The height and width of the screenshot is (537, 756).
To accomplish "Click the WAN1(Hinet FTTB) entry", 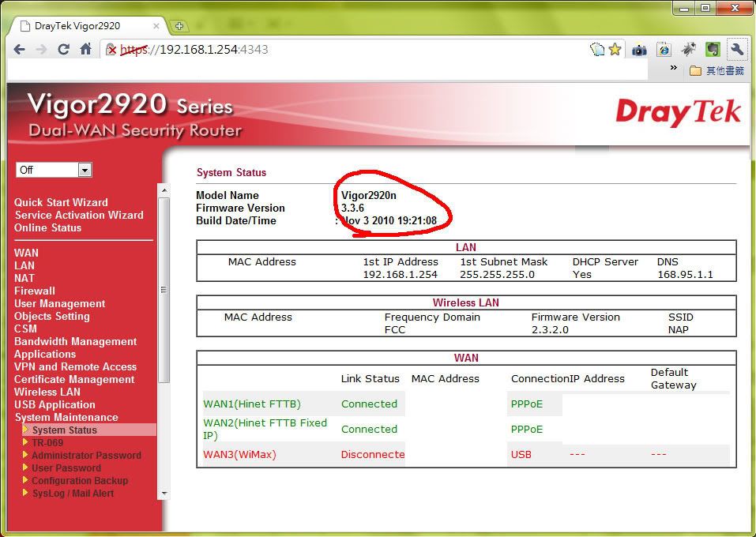I will pos(252,404).
